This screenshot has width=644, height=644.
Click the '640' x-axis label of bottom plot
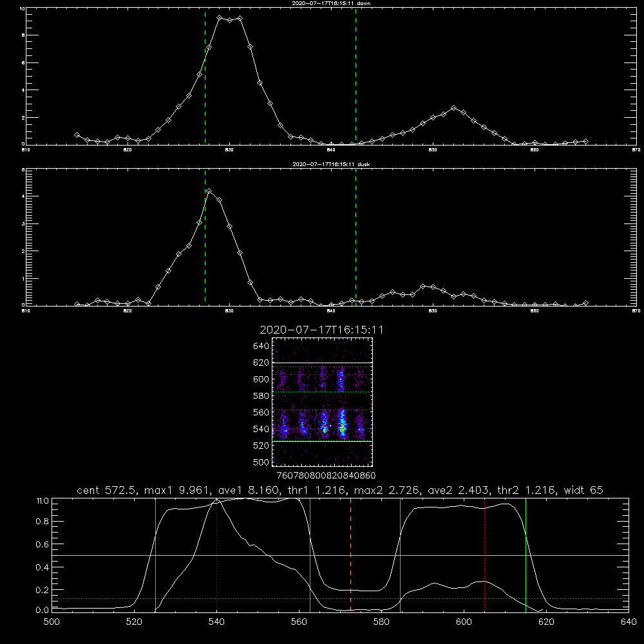tap(629, 622)
